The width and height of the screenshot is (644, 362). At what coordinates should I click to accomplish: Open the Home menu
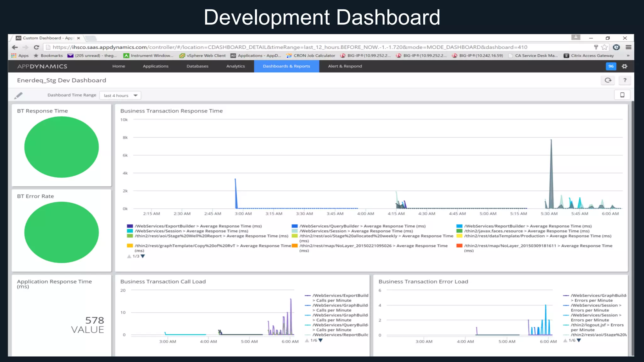tap(119, 66)
